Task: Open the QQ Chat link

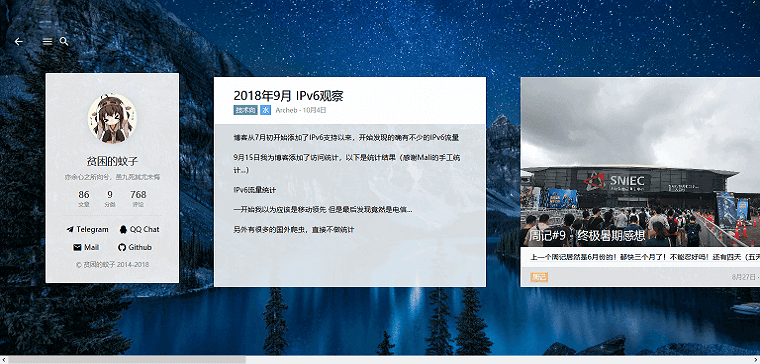Action: click(139, 229)
